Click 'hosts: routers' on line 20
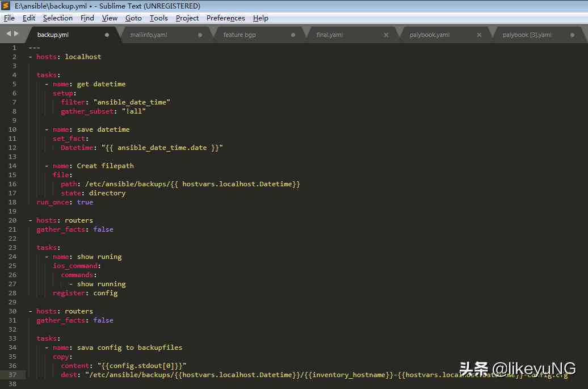 [65, 220]
